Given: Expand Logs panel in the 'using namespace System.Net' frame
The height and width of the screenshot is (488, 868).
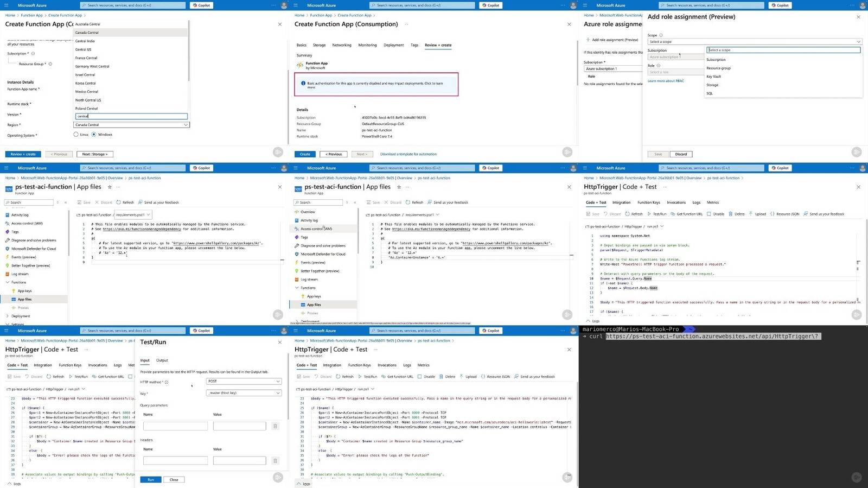Looking at the screenshot, I should [x=592, y=321].
